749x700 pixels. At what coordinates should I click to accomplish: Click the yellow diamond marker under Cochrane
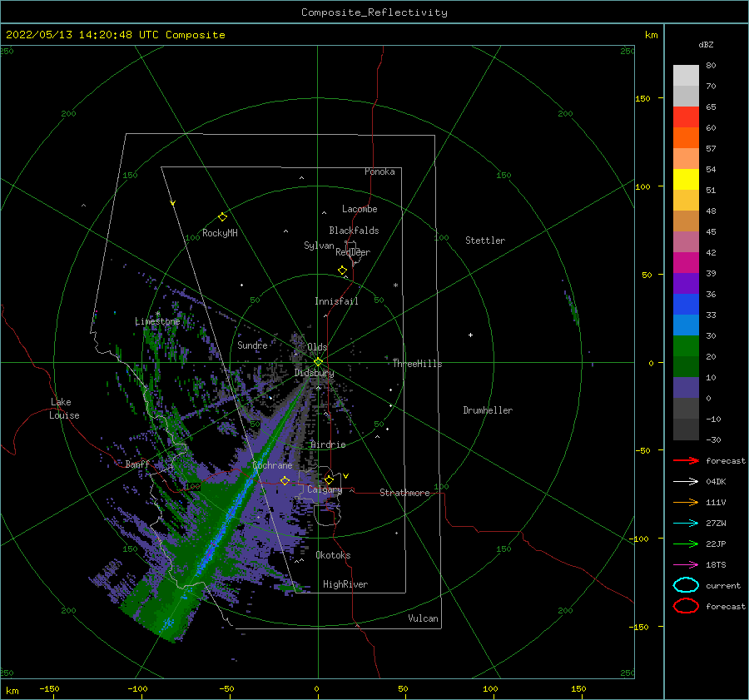pyautogui.click(x=285, y=480)
